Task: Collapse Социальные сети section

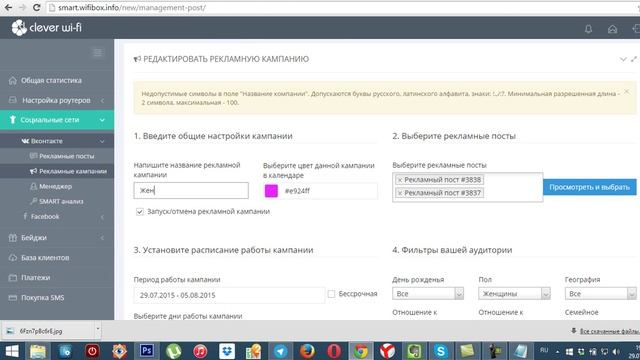Action: tap(57, 120)
